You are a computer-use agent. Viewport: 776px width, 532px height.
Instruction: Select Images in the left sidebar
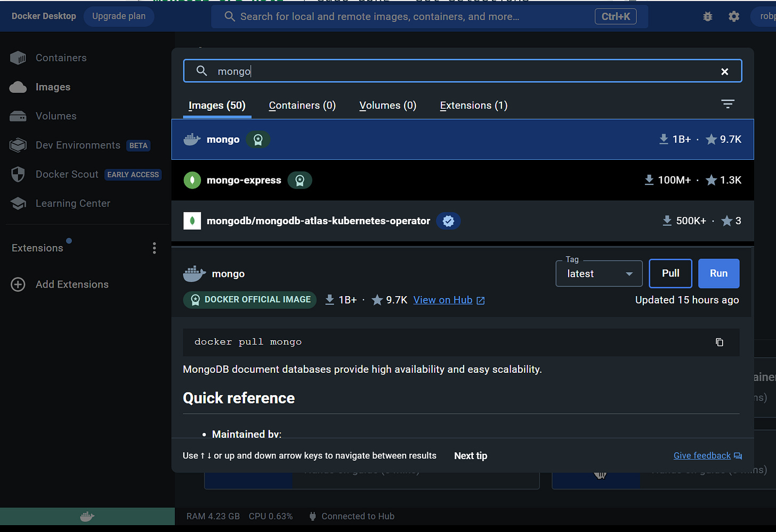coord(53,87)
